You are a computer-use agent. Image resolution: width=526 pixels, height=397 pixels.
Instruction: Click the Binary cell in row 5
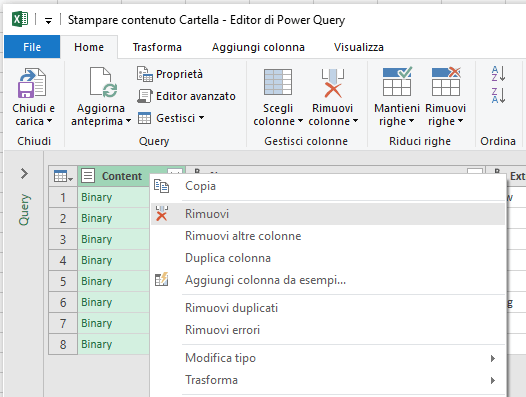click(114, 281)
